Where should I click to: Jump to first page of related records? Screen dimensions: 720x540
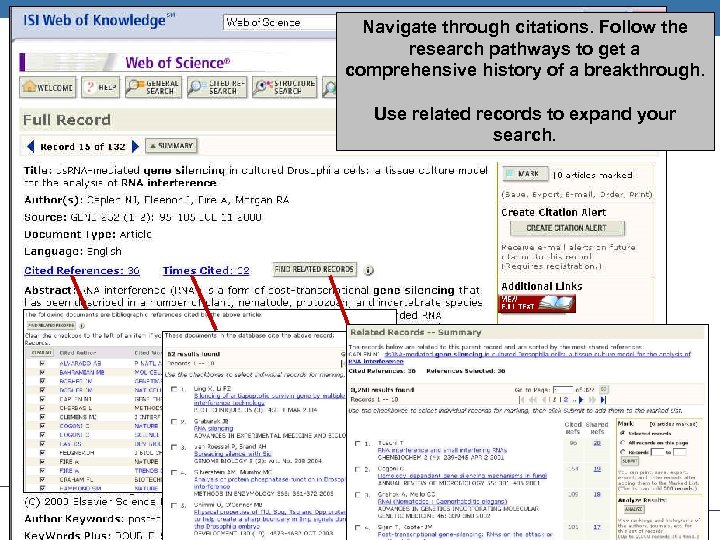click(522, 400)
